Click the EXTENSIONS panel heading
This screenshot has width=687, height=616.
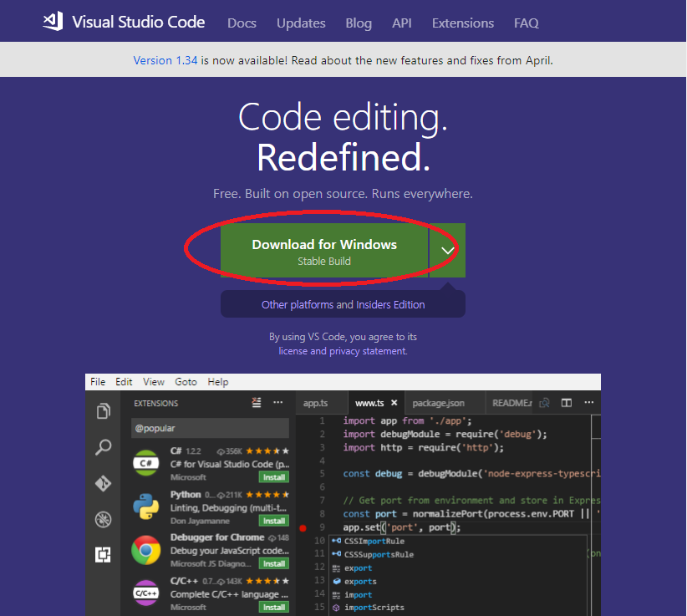(x=156, y=403)
